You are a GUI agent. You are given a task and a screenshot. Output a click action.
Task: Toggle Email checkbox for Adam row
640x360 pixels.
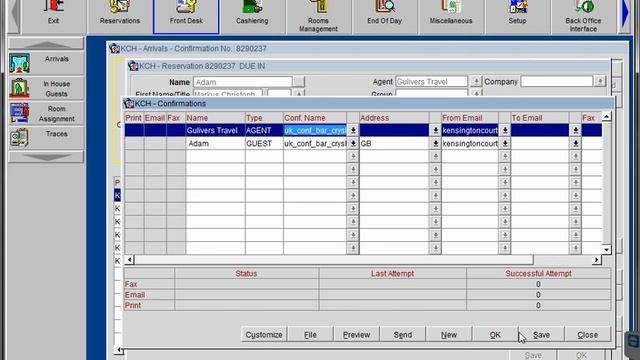155,144
